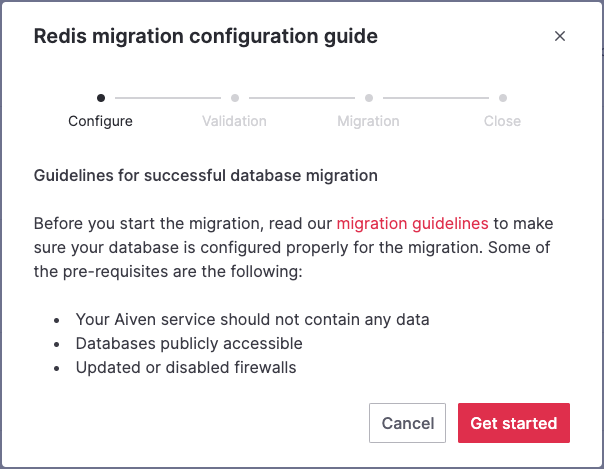Click the dialog title 'Redis migration configuration guide'
Viewport: 604px width, 469px height.
[206, 37]
